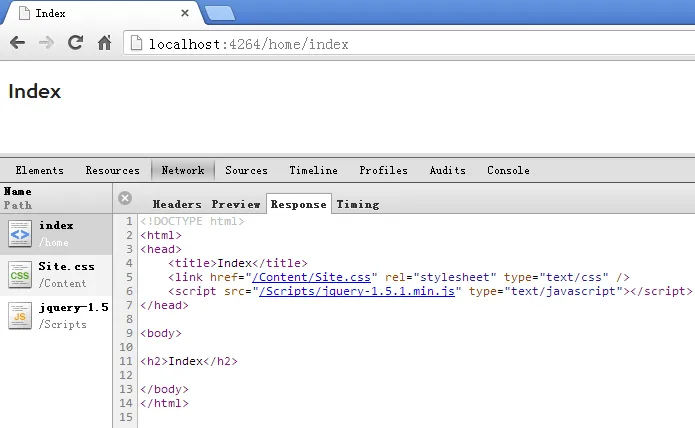695x428 pixels.
Task: Click the localhost address bar
Action: [x=410, y=44]
